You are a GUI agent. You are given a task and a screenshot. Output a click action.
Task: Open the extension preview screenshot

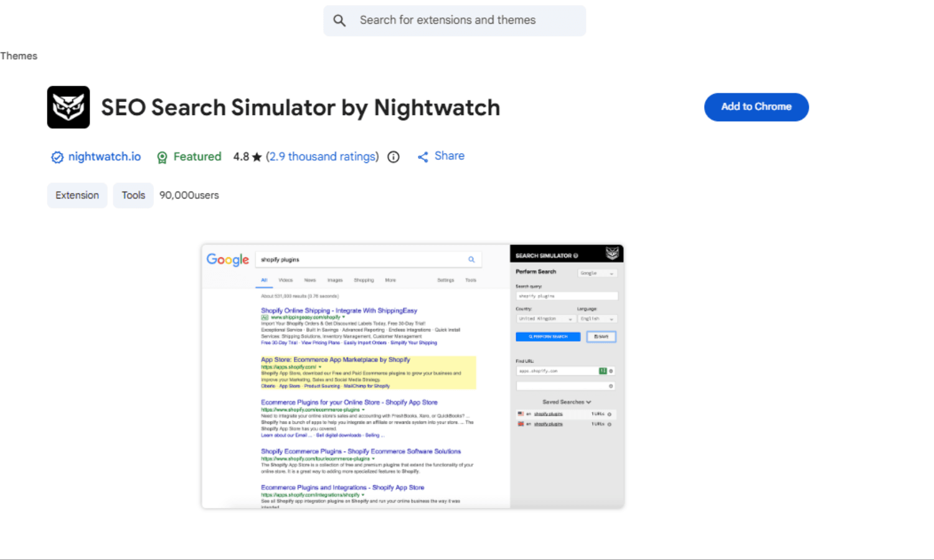[x=413, y=376]
